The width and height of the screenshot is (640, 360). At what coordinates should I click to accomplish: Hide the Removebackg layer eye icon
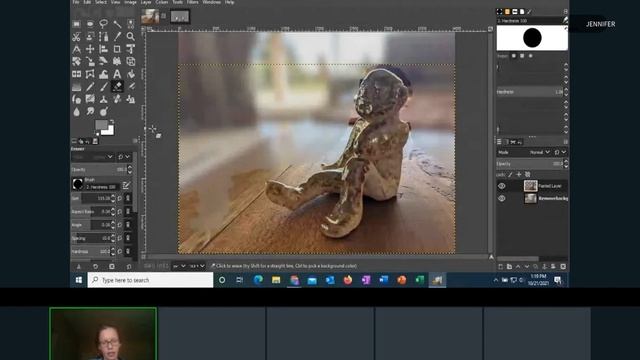(502, 198)
